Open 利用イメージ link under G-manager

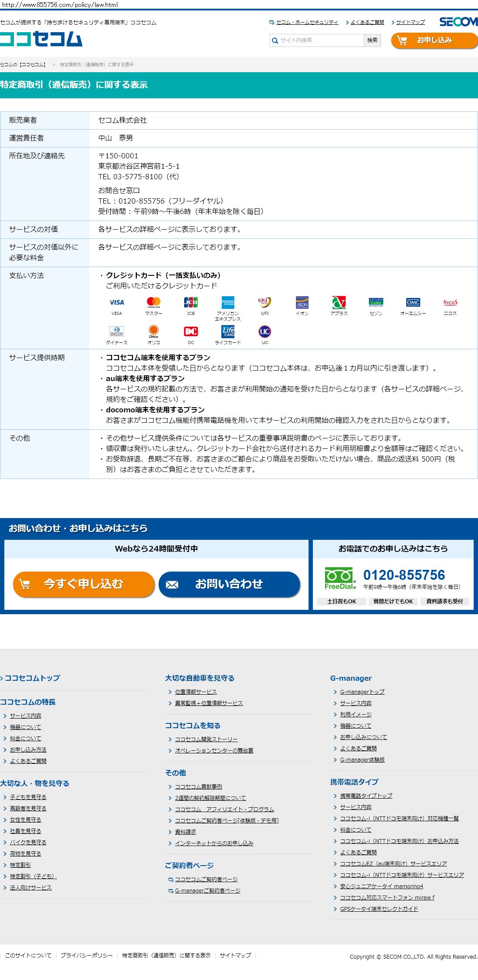coord(355,714)
